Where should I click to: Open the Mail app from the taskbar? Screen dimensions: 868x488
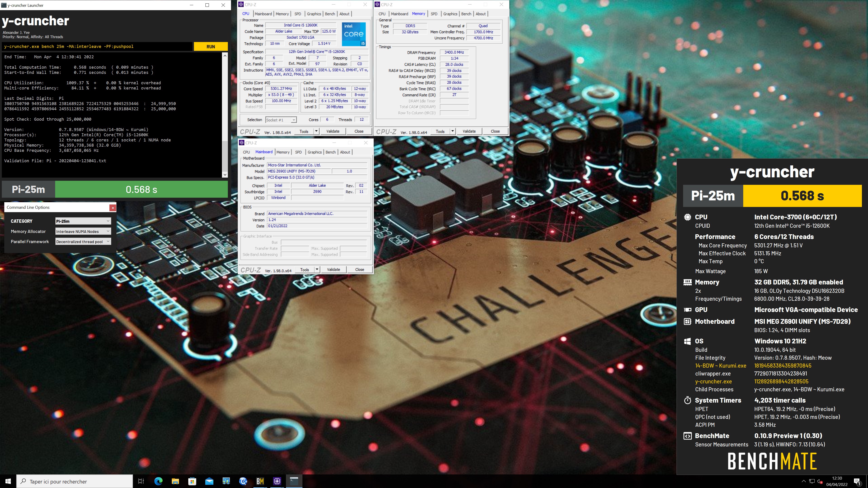[x=209, y=481]
